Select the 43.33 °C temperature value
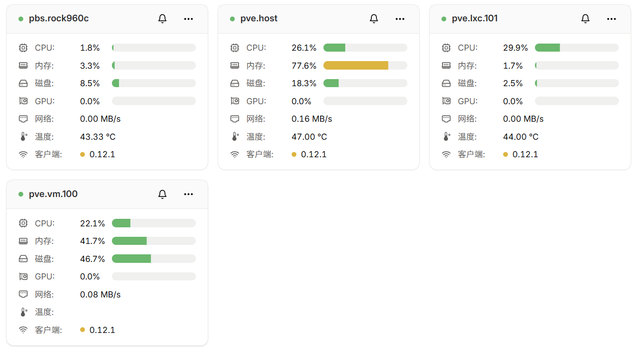 [x=98, y=137]
